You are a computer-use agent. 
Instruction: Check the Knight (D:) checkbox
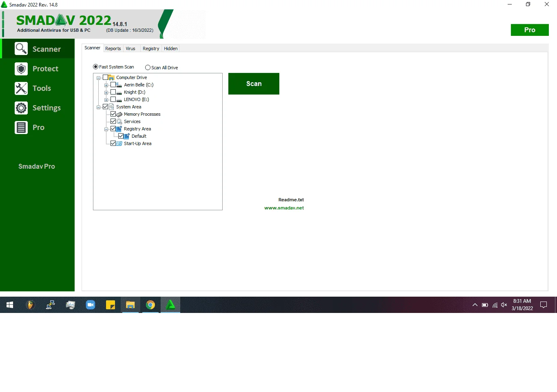coord(113,92)
